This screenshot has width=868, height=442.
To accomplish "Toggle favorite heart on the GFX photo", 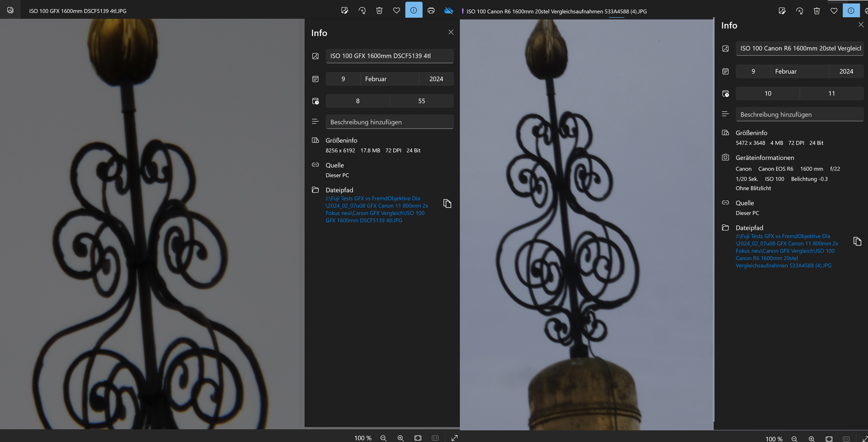I will (396, 10).
